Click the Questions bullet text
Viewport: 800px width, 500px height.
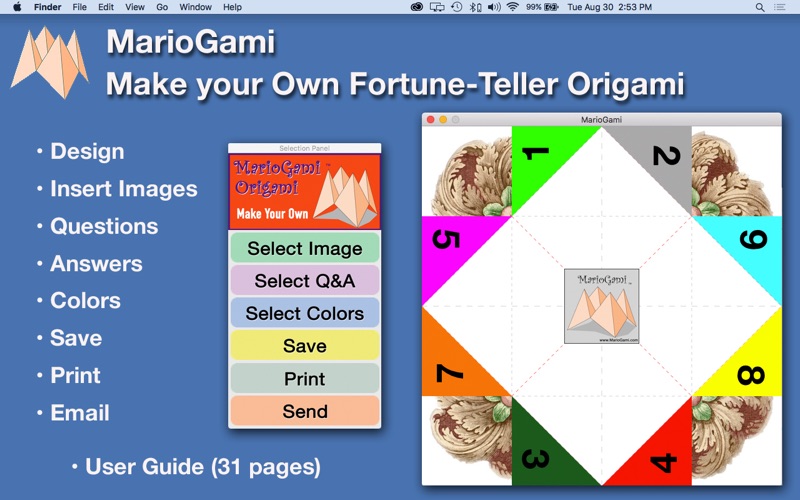[x=104, y=226]
